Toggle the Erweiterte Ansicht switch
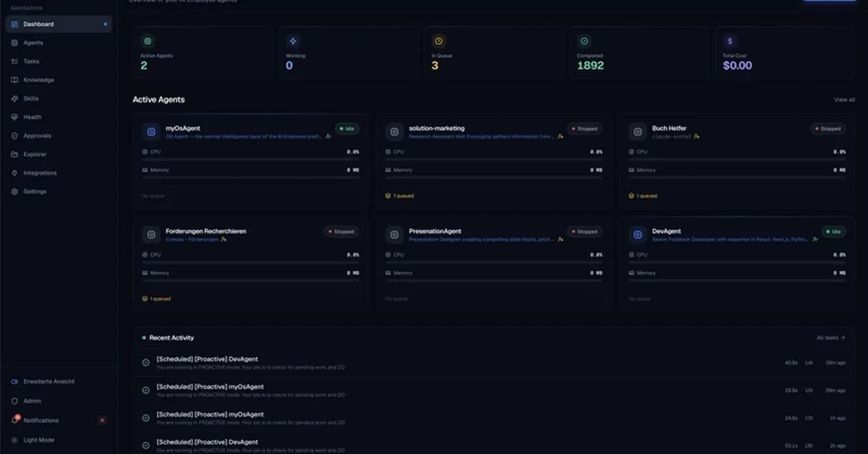This screenshot has width=868, height=454. [13, 381]
